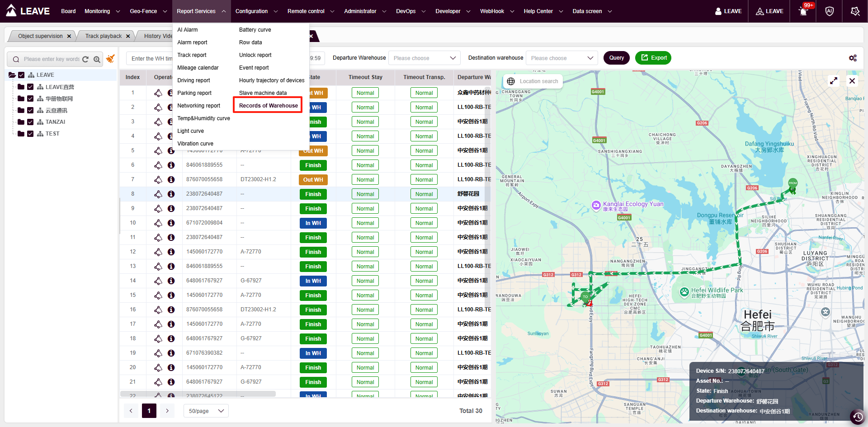Open the Destination warehouse dropdown
Image resolution: width=868 pixels, height=427 pixels.
coord(561,58)
